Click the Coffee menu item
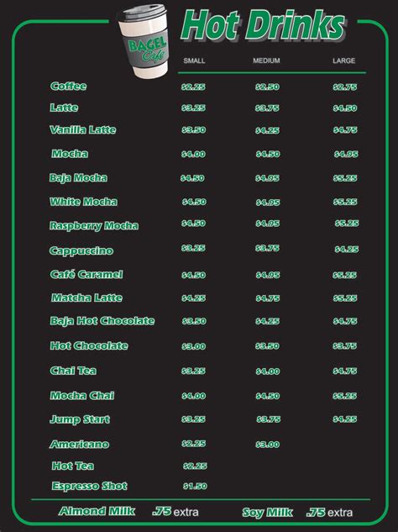 (x=69, y=87)
